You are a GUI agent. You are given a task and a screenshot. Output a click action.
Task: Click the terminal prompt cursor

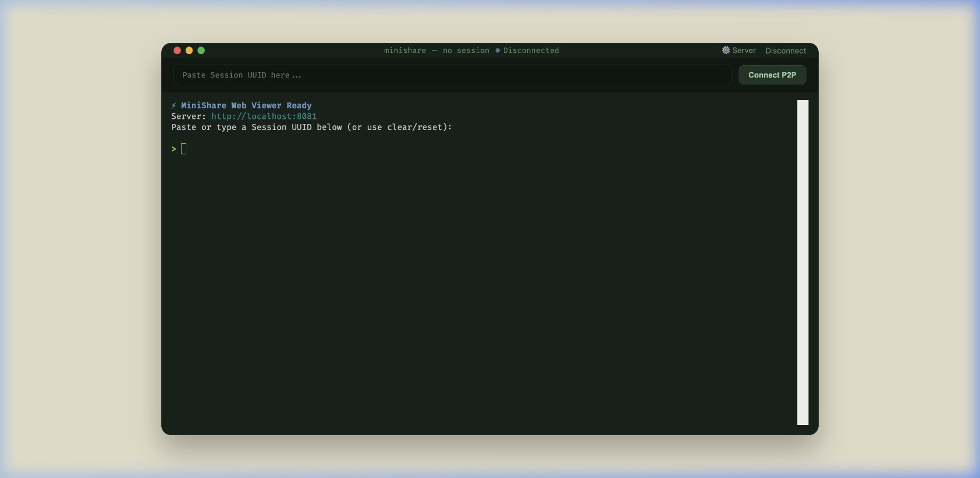pyautogui.click(x=184, y=149)
